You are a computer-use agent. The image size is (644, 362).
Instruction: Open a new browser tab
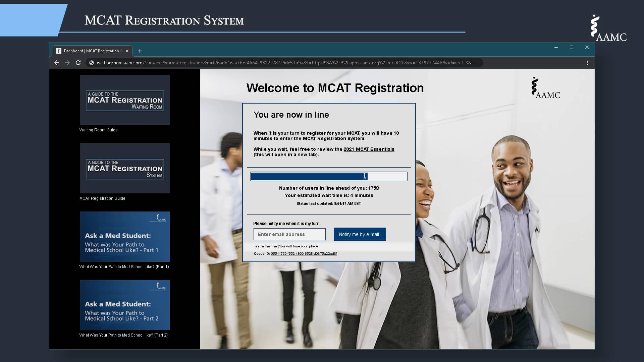tap(140, 51)
